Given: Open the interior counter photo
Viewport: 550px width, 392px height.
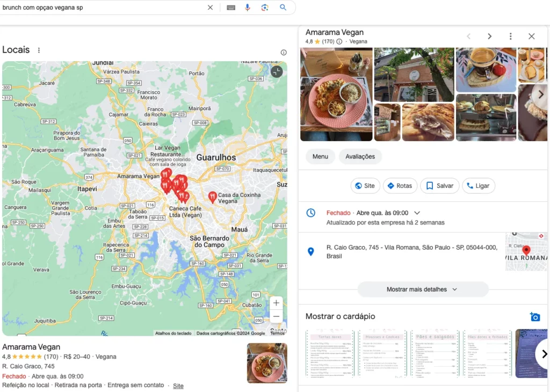Looking at the screenshot, I should 387,122.
